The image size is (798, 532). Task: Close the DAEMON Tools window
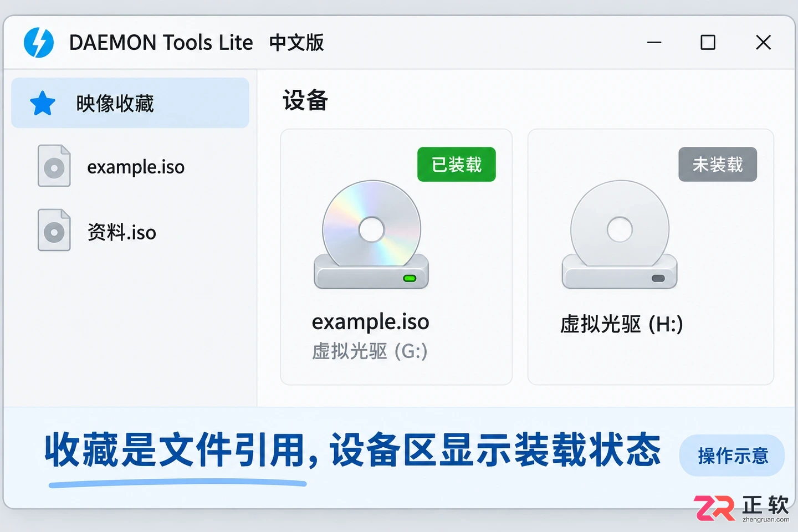(764, 43)
